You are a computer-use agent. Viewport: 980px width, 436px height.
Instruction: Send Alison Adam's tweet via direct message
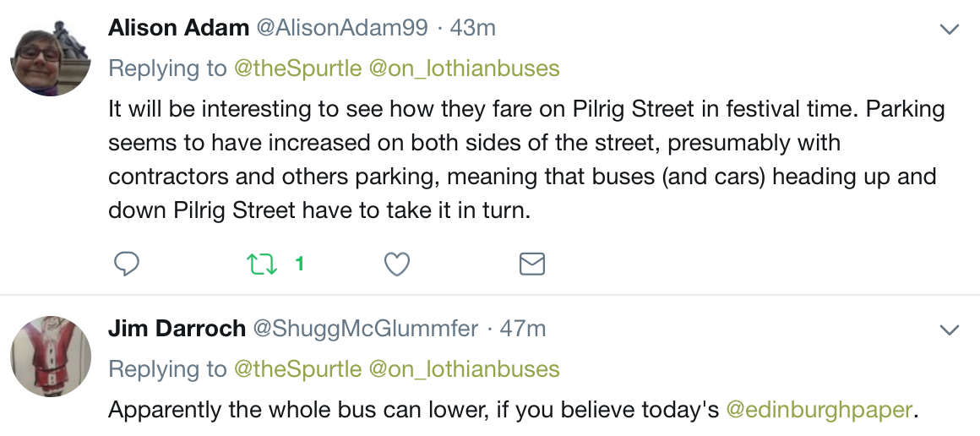pos(532,264)
